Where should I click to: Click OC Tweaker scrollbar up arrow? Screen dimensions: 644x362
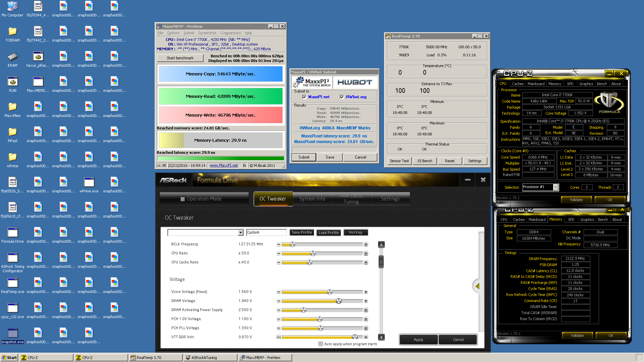pyautogui.click(x=381, y=244)
